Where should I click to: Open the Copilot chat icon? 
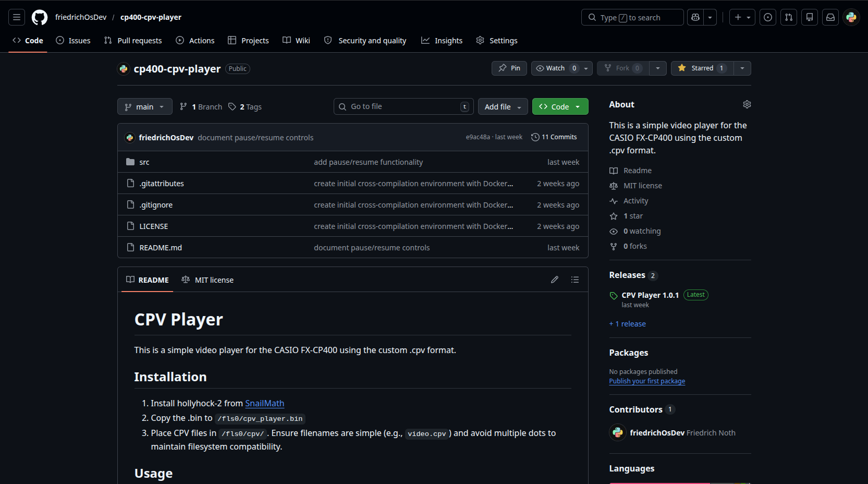(x=695, y=17)
